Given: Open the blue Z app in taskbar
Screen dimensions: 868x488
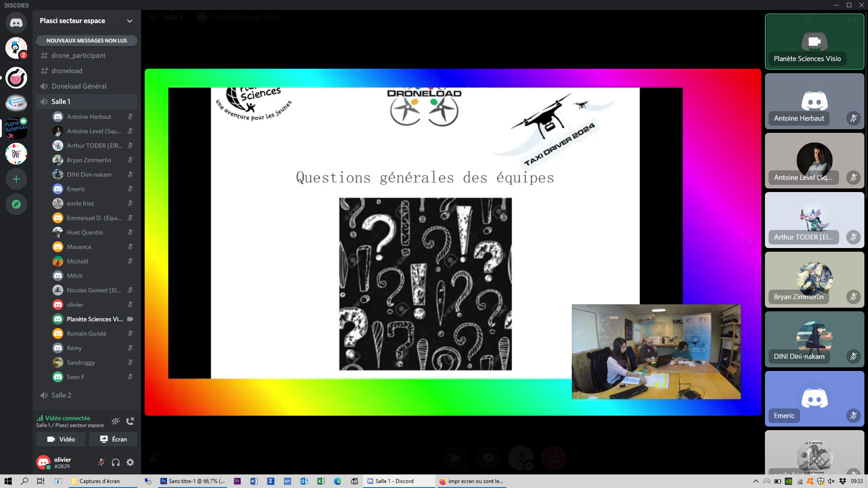Looking at the screenshot, I should [271, 481].
